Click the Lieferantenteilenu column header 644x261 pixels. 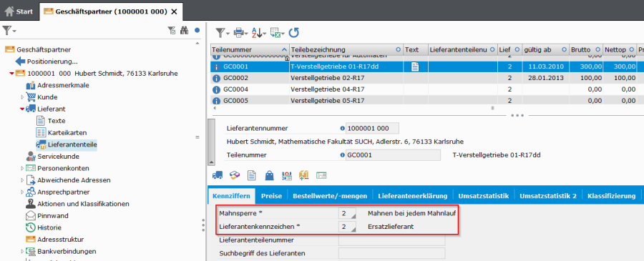click(x=463, y=49)
